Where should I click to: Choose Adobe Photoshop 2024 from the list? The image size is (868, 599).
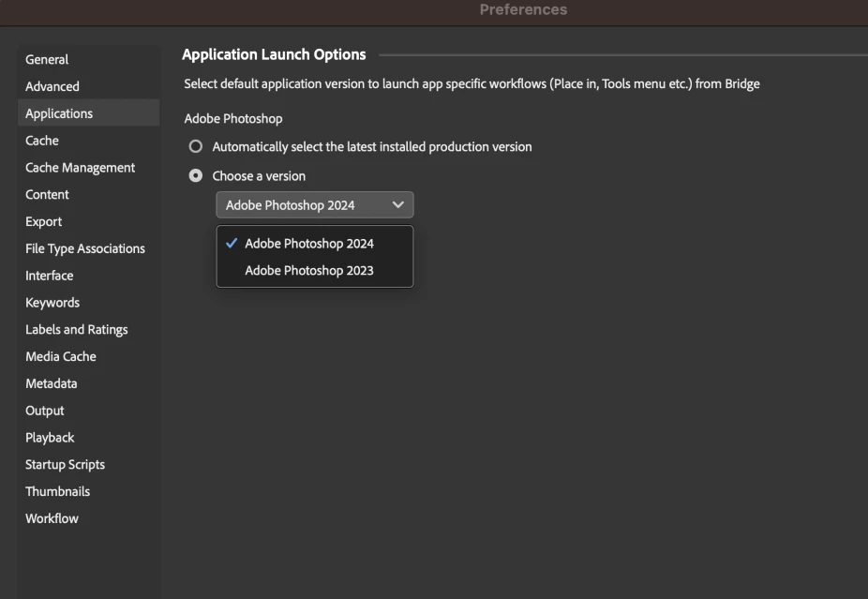click(x=314, y=244)
